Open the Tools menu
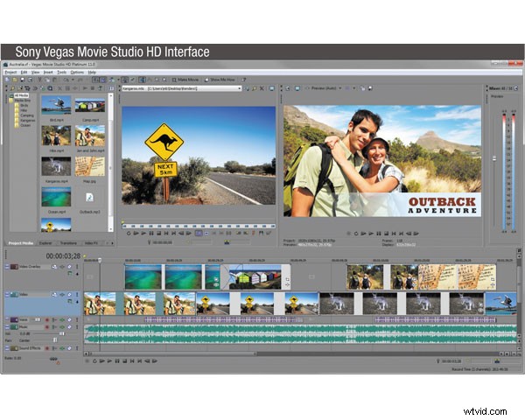 61,73
